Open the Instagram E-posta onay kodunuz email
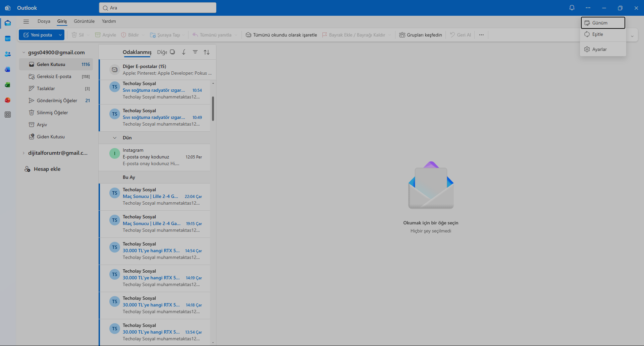Viewport: 644px width, 346px height. pyautogui.click(x=155, y=157)
